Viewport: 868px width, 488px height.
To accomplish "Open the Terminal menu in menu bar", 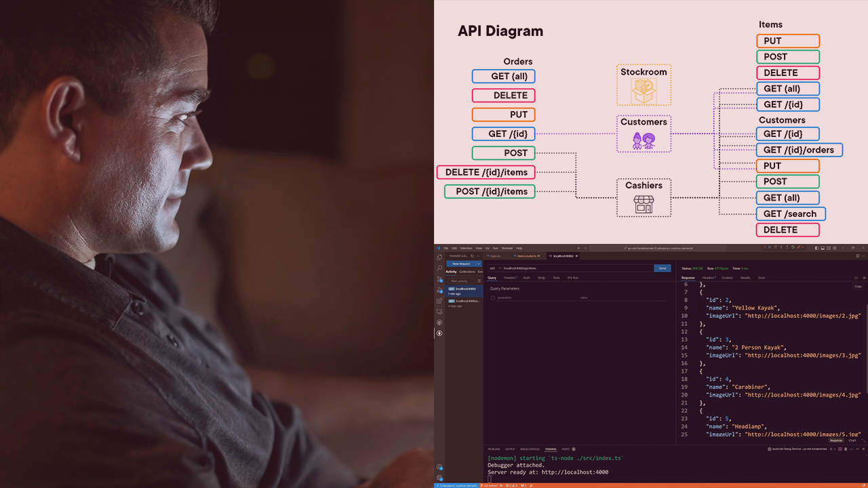I will coord(507,248).
